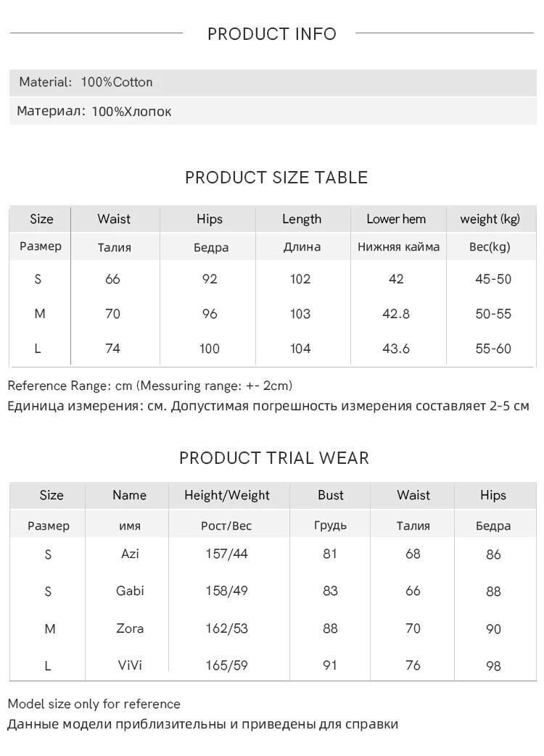The image size is (544, 756).
Task: Select the weight (kg) column header
Action: tap(490, 219)
